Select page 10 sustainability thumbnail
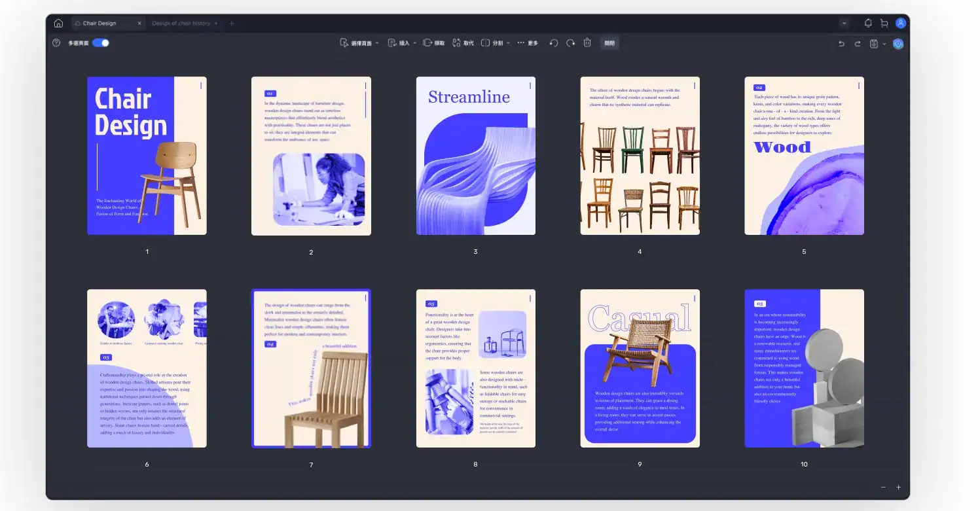 (804, 368)
